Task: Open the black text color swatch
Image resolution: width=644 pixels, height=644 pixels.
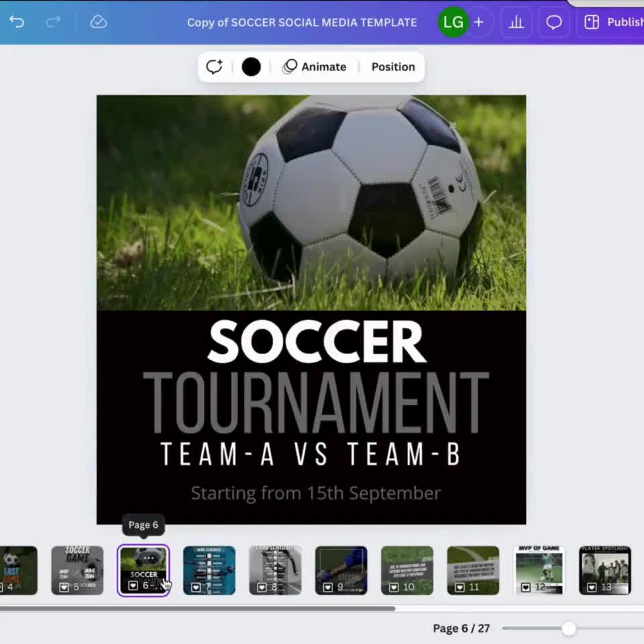Action: pos(251,66)
